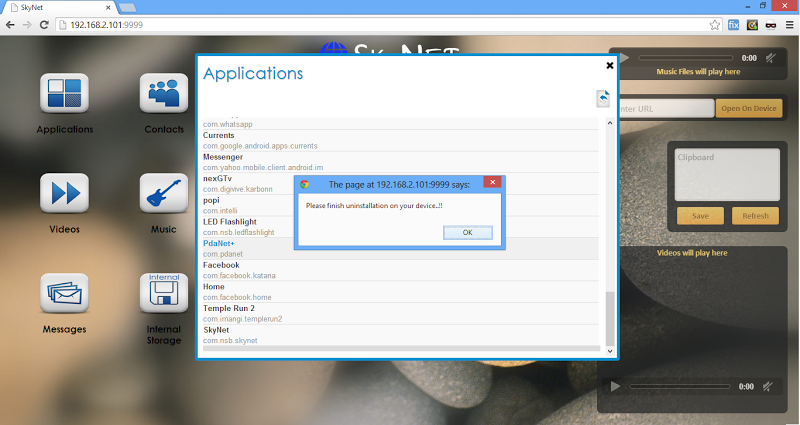Image resolution: width=800 pixels, height=425 pixels.
Task: Click the Applications dialog heading
Action: [253, 73]
